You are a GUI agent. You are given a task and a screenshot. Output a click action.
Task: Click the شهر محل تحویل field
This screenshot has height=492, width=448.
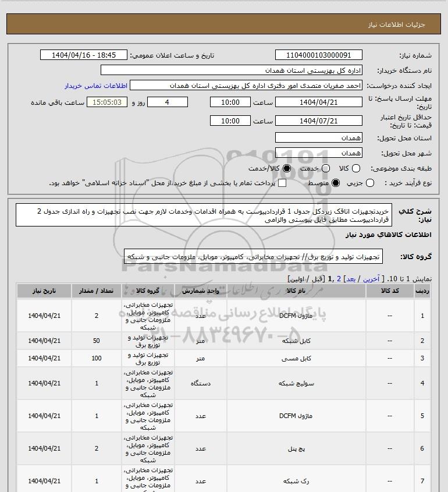[x=318, y=153]
